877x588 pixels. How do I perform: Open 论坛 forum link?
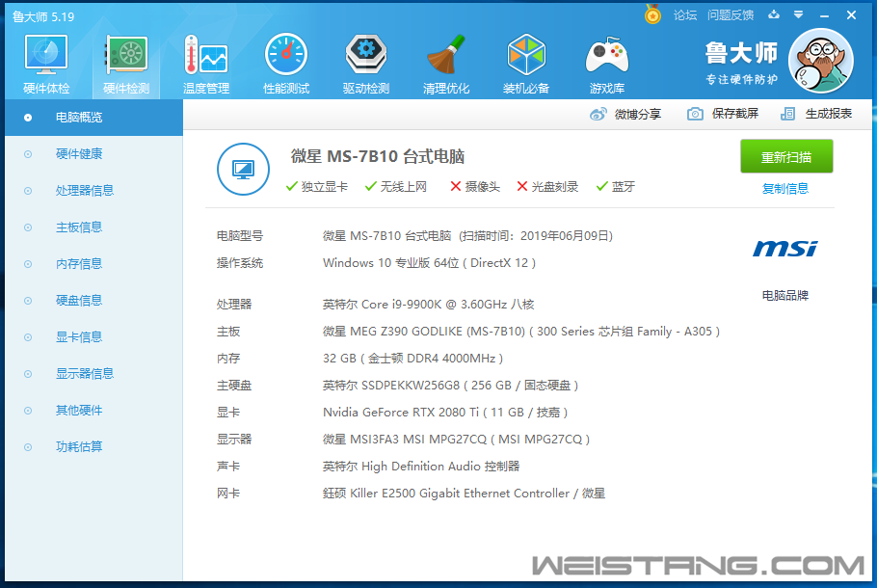[685, 15]
